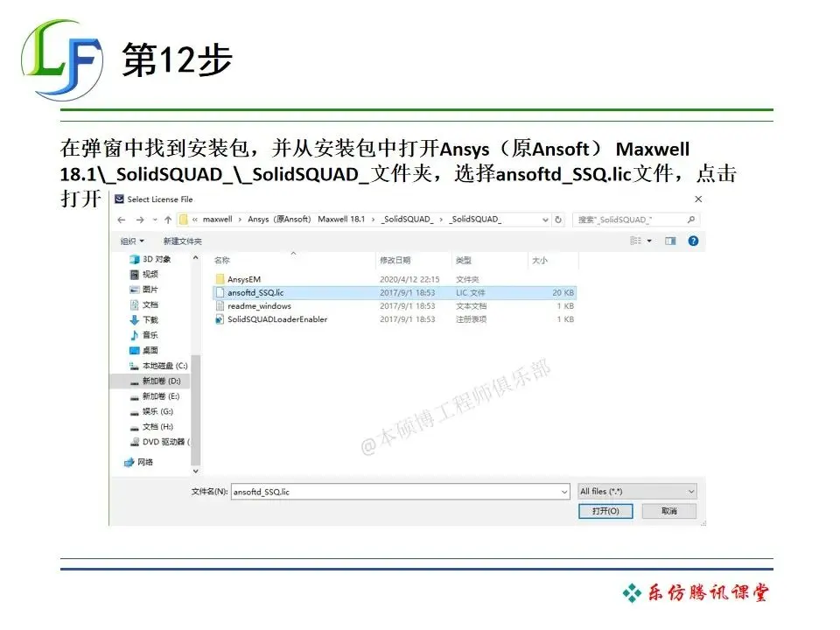Select 3D 对象 in navigation pane
The height and width of the screenshot is (630, 840).
pyautogui.click(x=150, y=259)
